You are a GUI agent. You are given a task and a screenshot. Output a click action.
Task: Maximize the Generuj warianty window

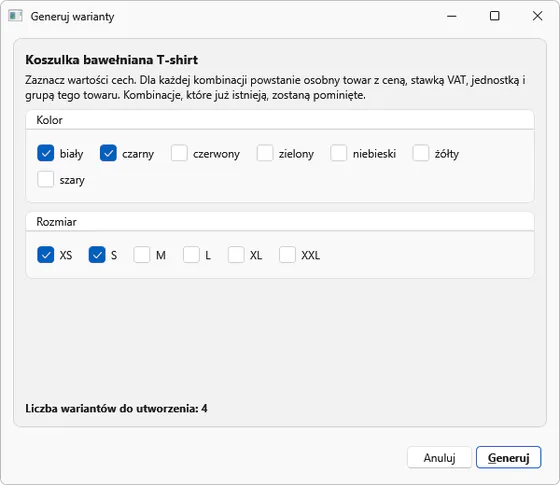coord(495,16)
